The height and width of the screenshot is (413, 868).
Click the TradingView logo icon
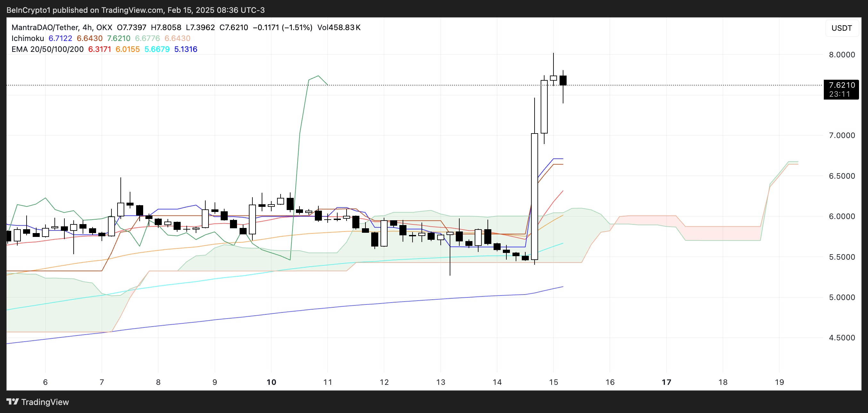click(12, 401)
